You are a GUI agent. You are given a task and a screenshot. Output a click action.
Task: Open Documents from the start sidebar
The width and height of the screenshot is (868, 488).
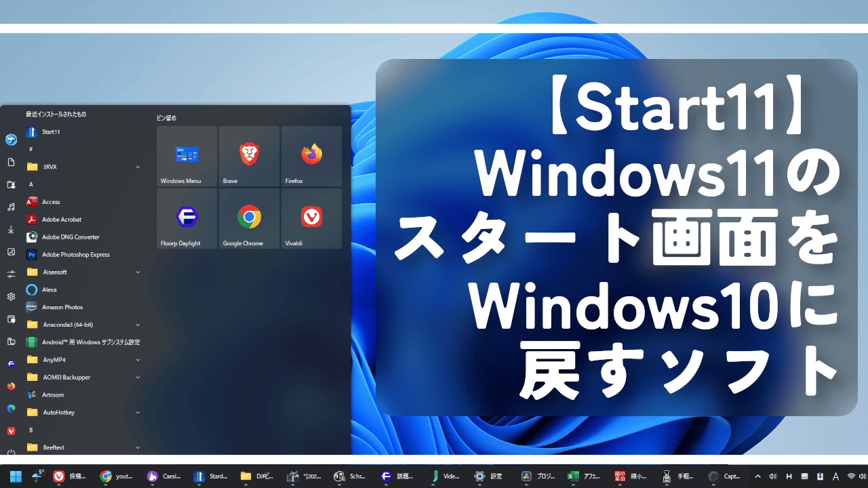[x=11, y=162]
